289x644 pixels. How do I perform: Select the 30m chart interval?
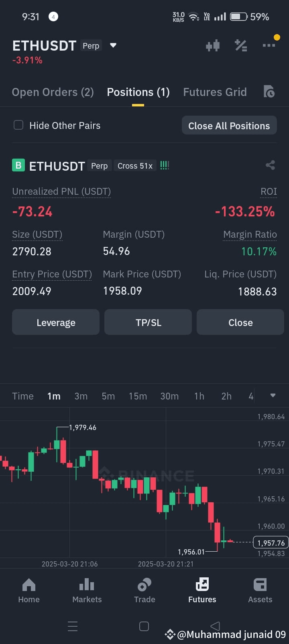169,396
